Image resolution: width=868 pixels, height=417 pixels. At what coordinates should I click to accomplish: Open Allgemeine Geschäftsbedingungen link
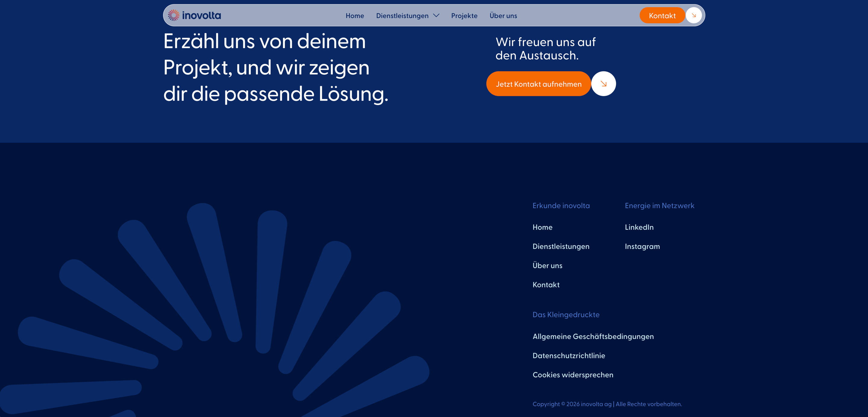tap(593, 337)
